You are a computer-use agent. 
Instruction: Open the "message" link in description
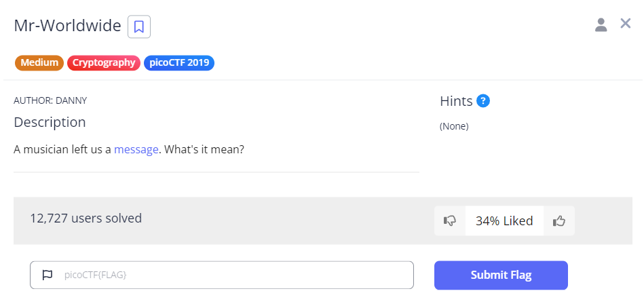click(x=136, y=149)
